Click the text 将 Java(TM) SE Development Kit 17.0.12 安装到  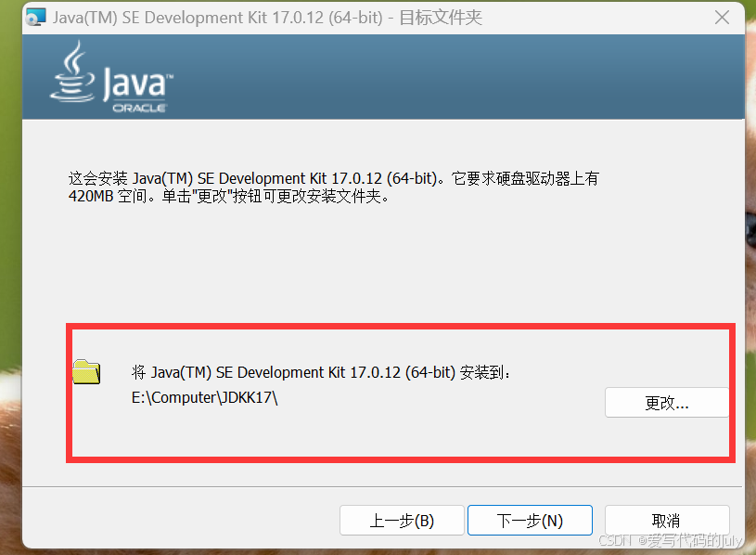(321, 372)
